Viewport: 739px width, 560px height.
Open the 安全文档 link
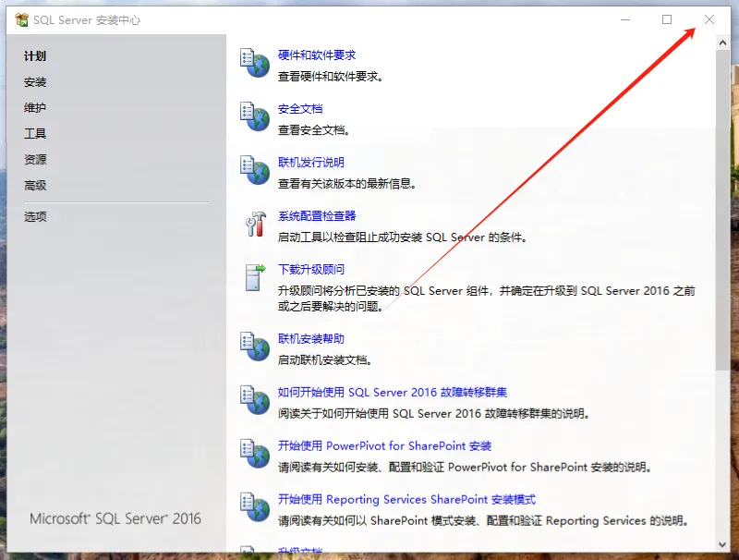(x=300, y=109)
